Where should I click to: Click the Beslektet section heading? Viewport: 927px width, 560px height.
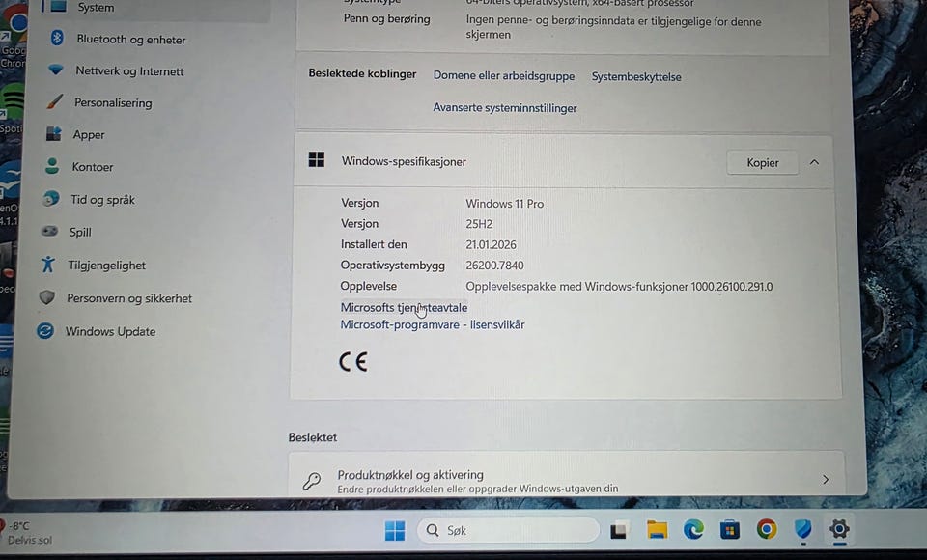[x=313, y=437]
